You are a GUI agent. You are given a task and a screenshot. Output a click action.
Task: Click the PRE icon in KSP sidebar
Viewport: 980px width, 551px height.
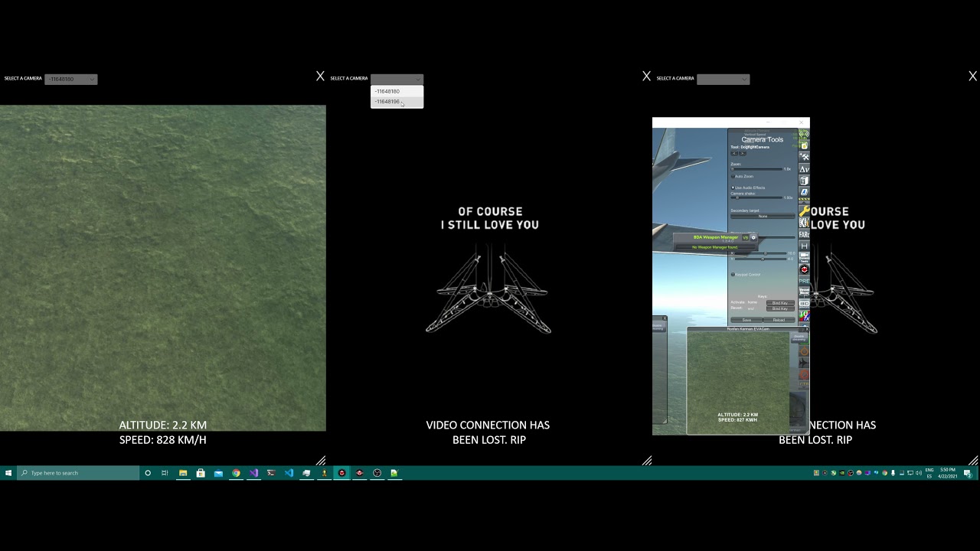pyautogui.click(x=805, y=281)
